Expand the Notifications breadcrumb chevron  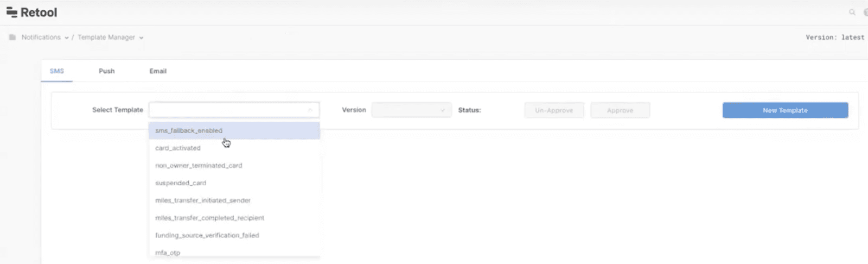67,38
